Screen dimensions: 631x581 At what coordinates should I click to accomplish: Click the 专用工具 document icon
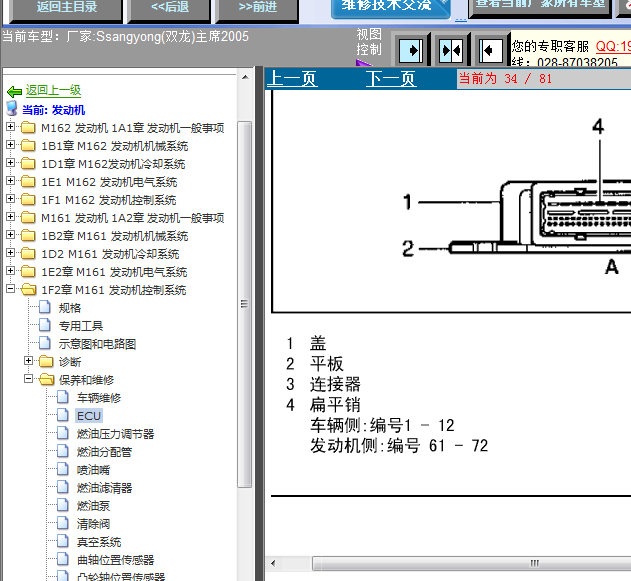45,325
